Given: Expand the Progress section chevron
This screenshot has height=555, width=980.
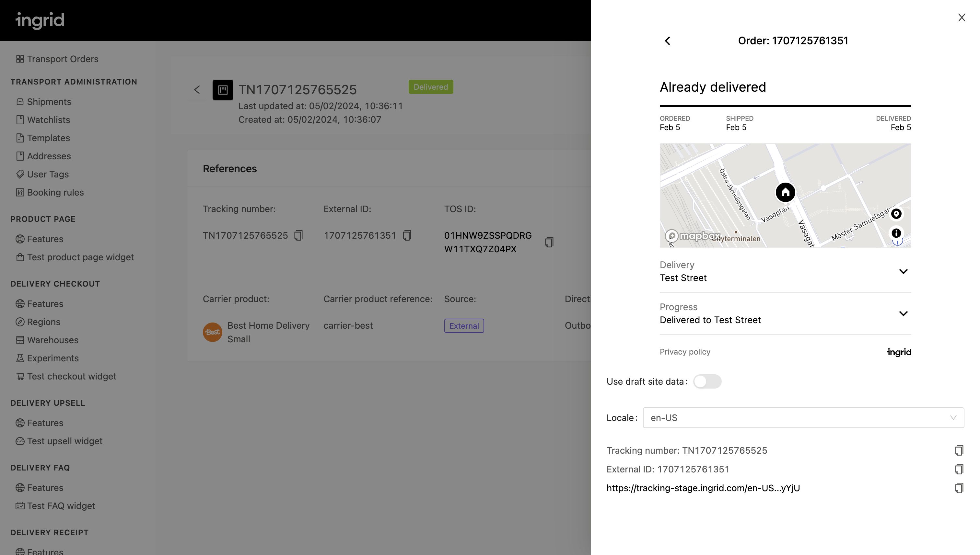Looking at the screenshot, I should 904,313.
